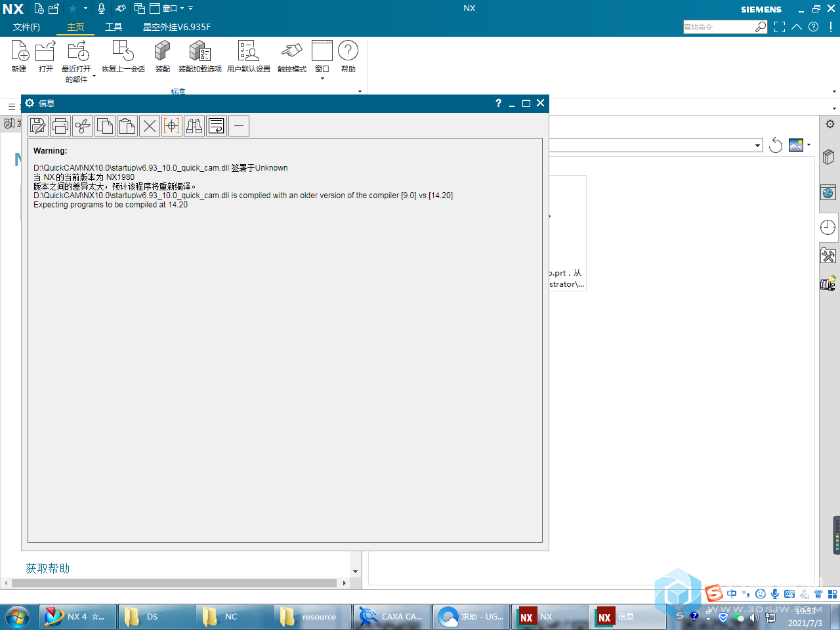Click the hamburger menu icon behind the Information window
The height and width of the screenshot is (630, 840).
(11, 106)
